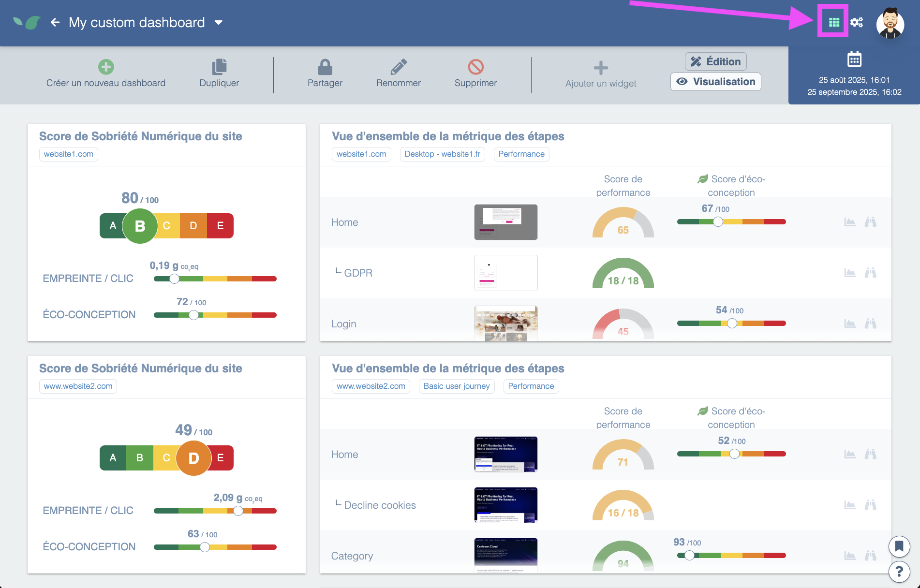Click Ajouter un widget
The height and width of the screenshot is (588, 920).
pos(600,74)
